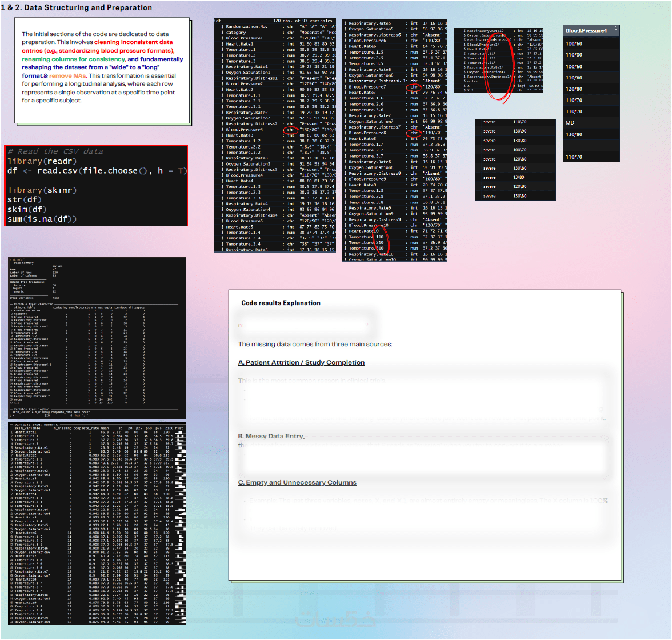Click '120 obs. of 93 variables' line
The height and width of the screenshot is (640, 672).
303,21
